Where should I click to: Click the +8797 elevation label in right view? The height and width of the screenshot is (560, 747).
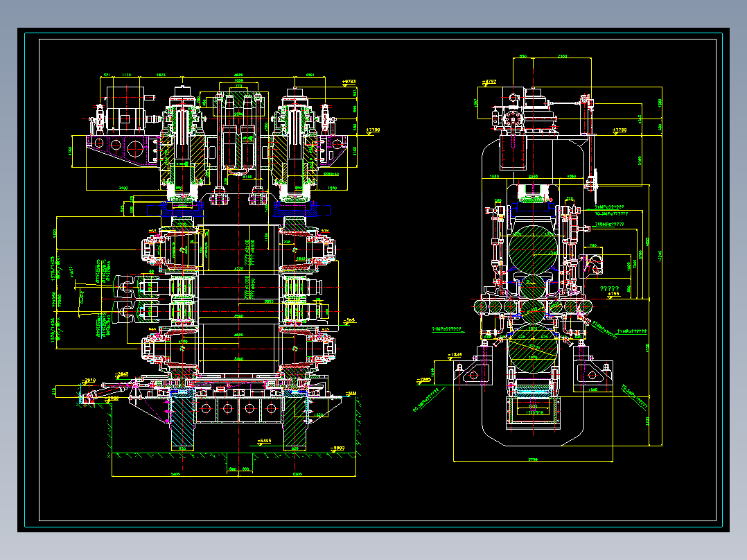tap(489, 82)
